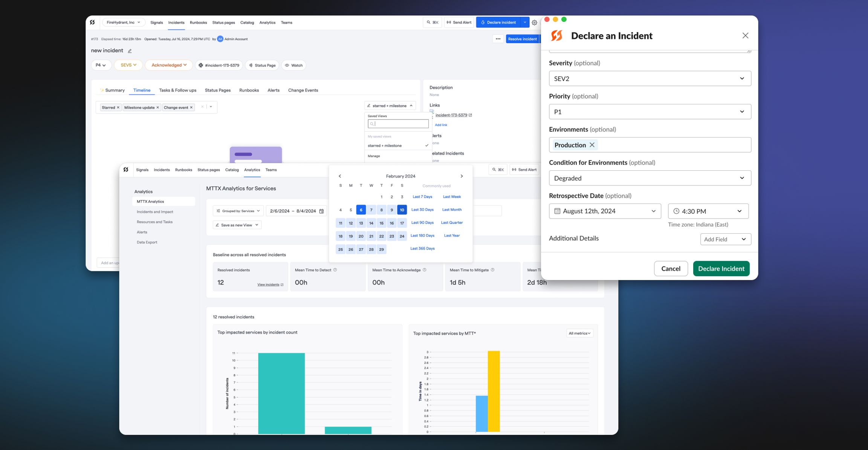Image resolution: width=868 pixels, height=450 pixels.
Task: Go to previous month in calendar
Action: click(x=340, y=176)
